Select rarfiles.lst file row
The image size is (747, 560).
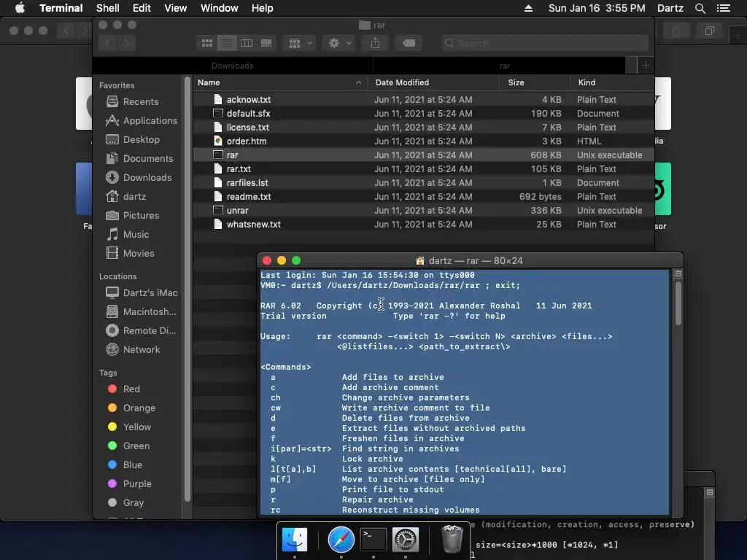coord(424,183)
